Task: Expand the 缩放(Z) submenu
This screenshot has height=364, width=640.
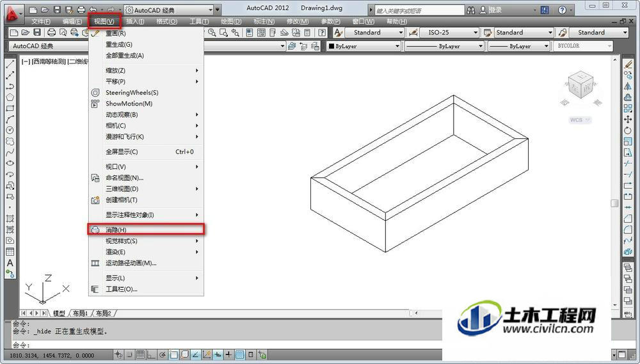Action: [146, 70]
